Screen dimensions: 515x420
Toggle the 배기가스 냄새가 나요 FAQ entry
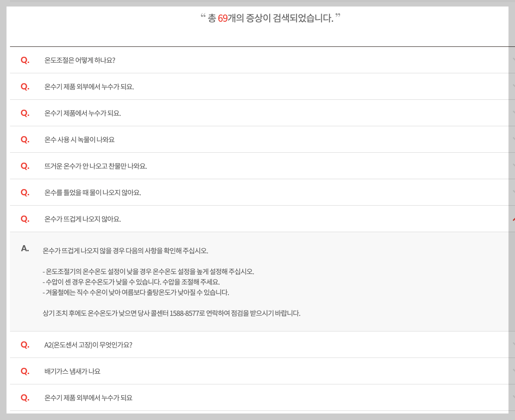tap(261, 371)
